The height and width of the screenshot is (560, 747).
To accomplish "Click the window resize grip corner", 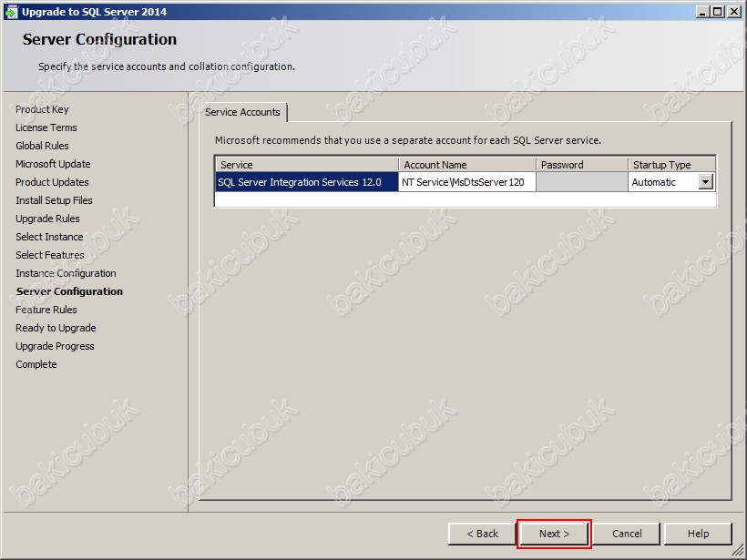I will pyautogui.click(x=738, y=551).
